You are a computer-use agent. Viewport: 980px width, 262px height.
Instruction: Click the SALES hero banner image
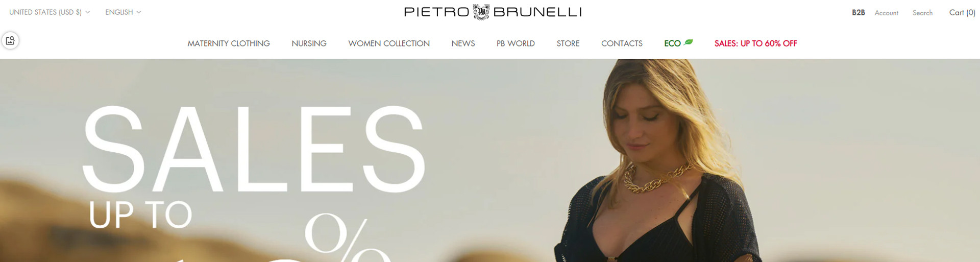click(x=490, y=160)
